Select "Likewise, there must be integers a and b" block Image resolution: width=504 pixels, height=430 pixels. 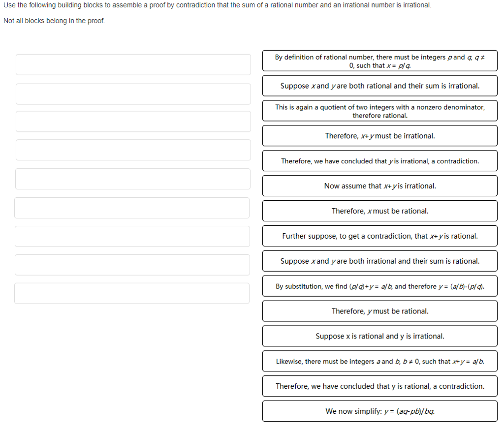(379, 361)
